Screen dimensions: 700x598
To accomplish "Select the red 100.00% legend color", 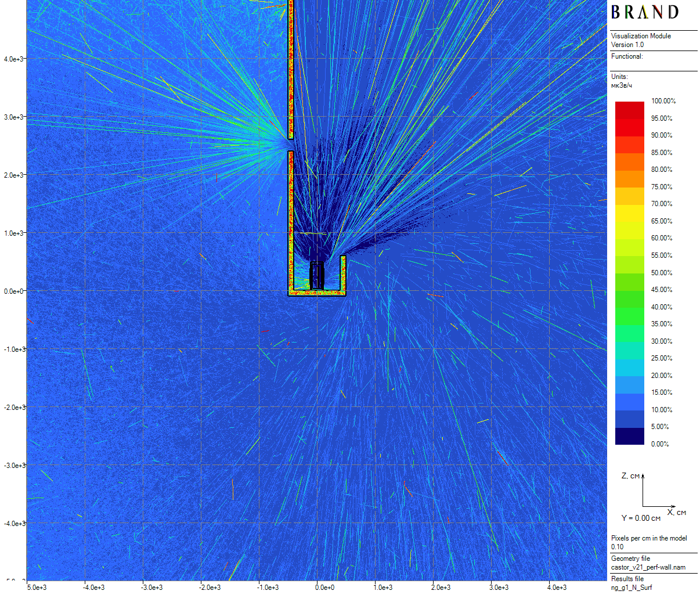I will [x=629, y=106].
